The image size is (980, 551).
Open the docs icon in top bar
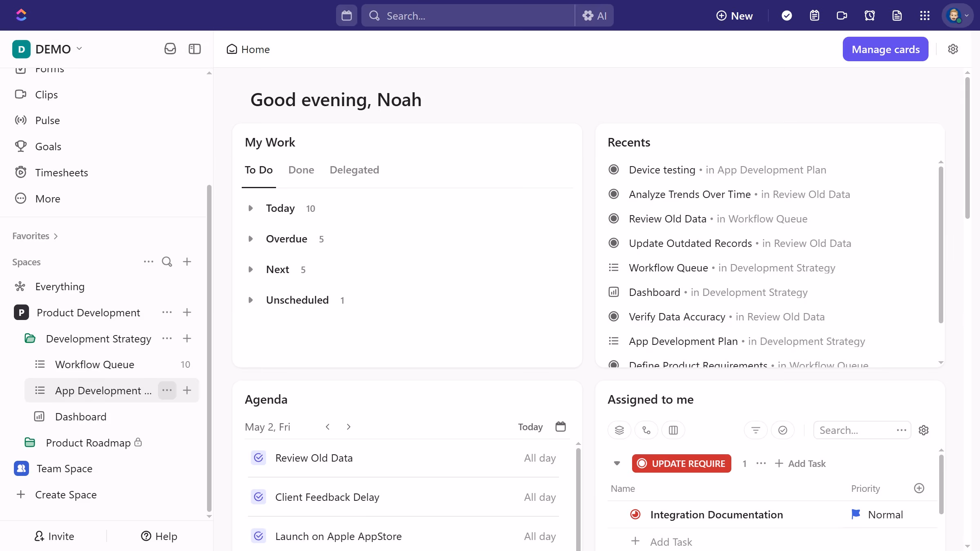tap(897, 16)
